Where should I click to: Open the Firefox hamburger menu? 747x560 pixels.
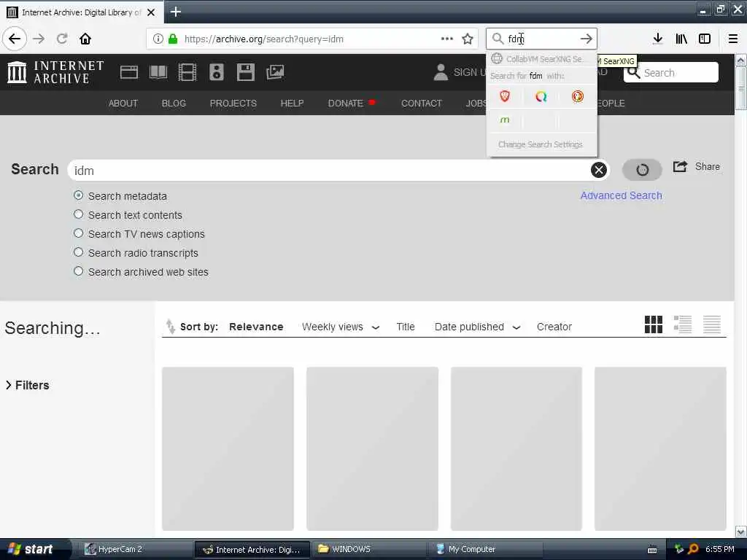(x=732, y=39)
